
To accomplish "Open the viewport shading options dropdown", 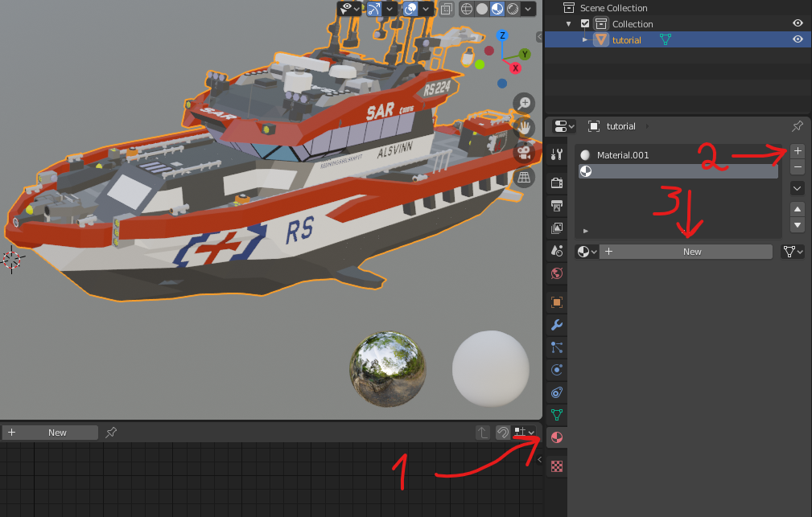I will 528,9.
